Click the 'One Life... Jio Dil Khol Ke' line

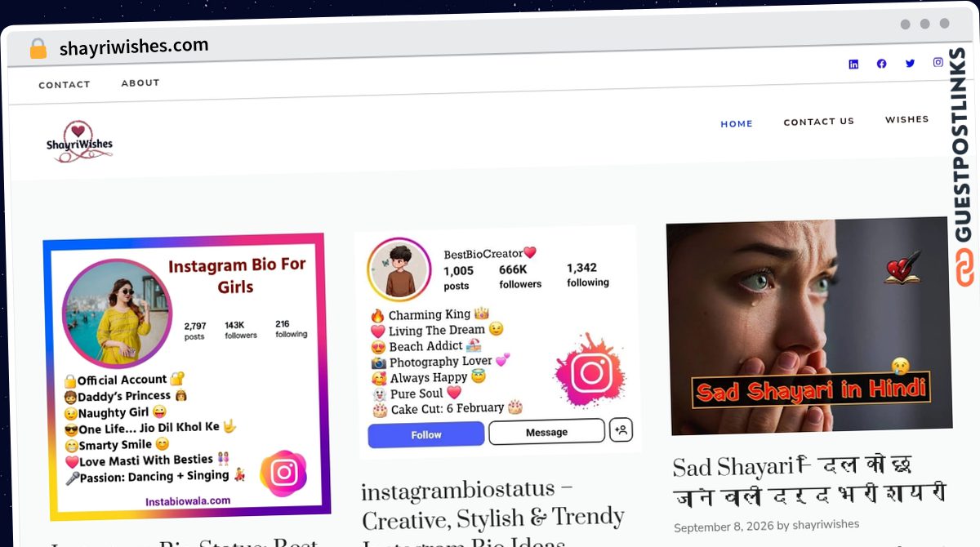tap(150, 429)
